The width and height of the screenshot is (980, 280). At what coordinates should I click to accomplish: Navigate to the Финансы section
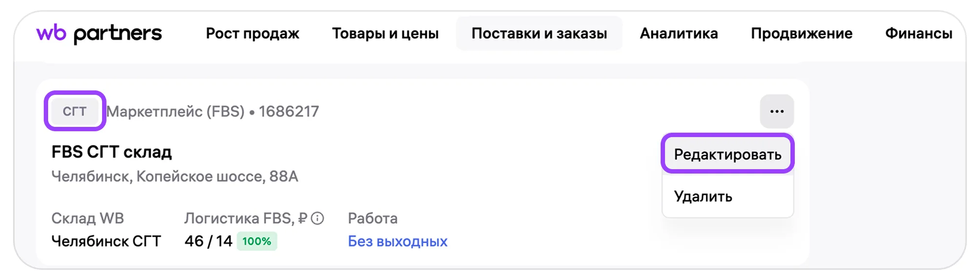pyautogui.click(x=918, y=34)
